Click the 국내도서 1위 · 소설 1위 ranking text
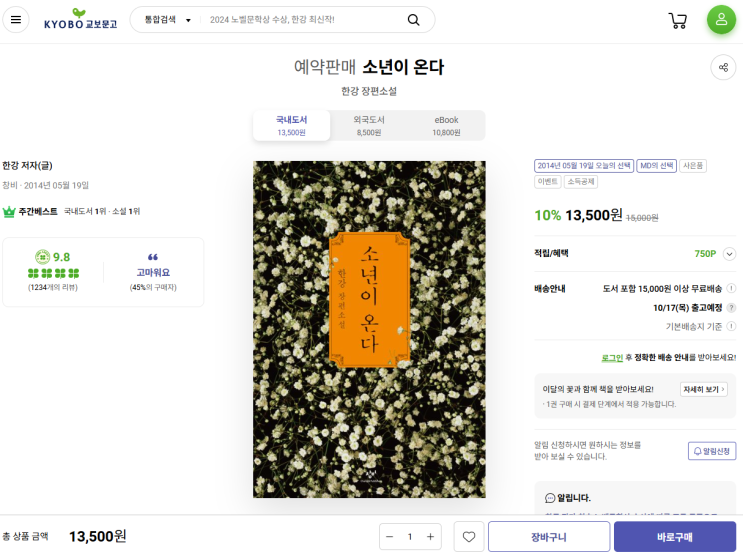 (102, 211)
